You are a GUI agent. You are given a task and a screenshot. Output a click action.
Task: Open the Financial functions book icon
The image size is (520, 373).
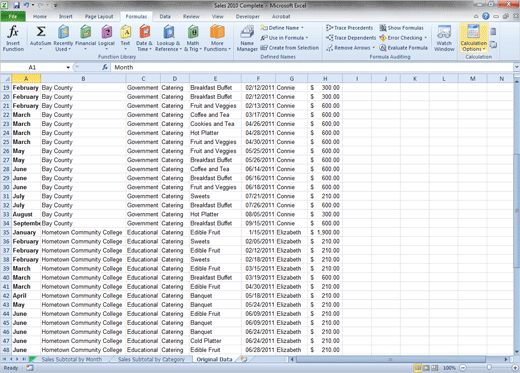tap(85, 32)
